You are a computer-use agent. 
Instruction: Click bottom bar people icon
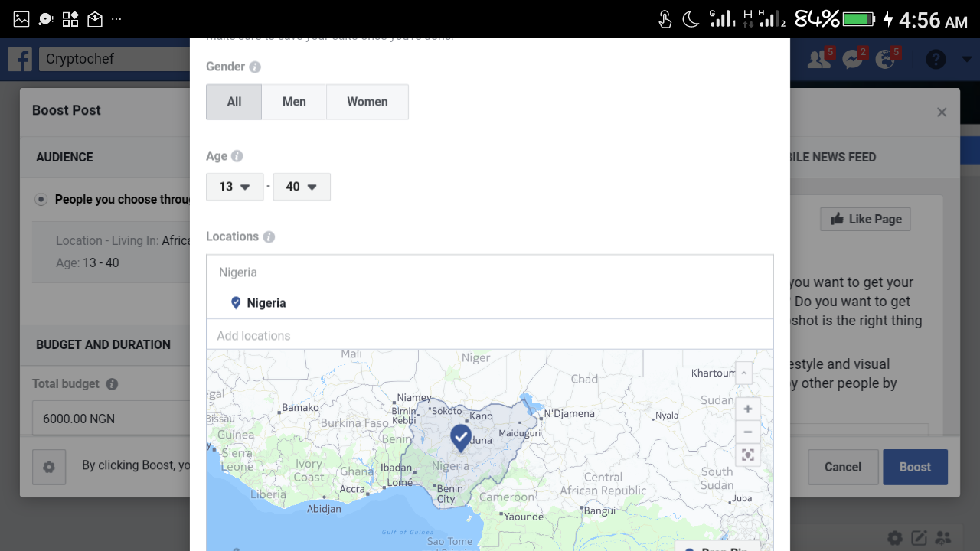(x=942, y=538)
